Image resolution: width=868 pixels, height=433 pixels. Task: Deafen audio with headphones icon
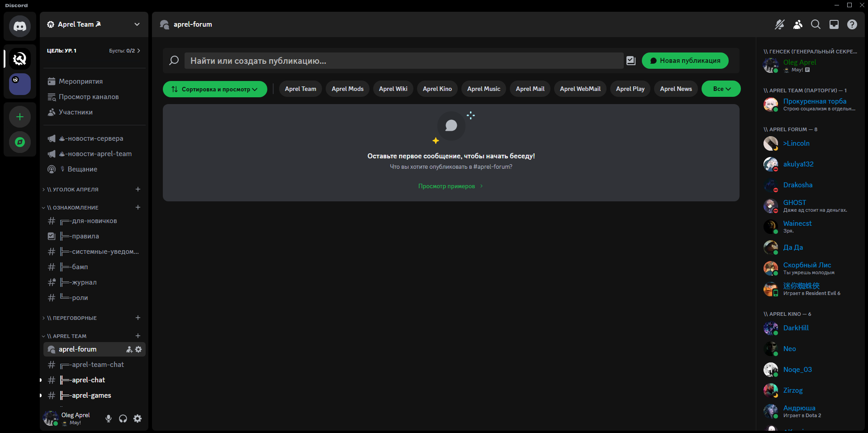tap(123, 419)
